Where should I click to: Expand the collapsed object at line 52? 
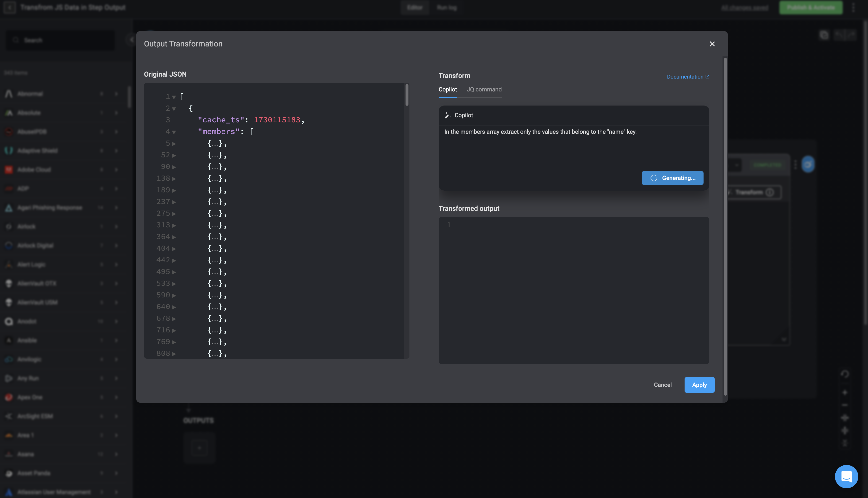tap(174, 155)
